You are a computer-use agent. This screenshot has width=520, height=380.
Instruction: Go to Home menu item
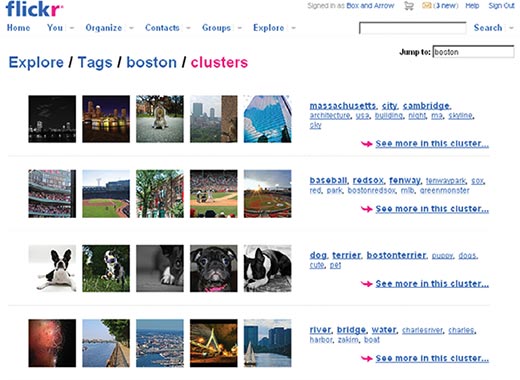point(18,28)
